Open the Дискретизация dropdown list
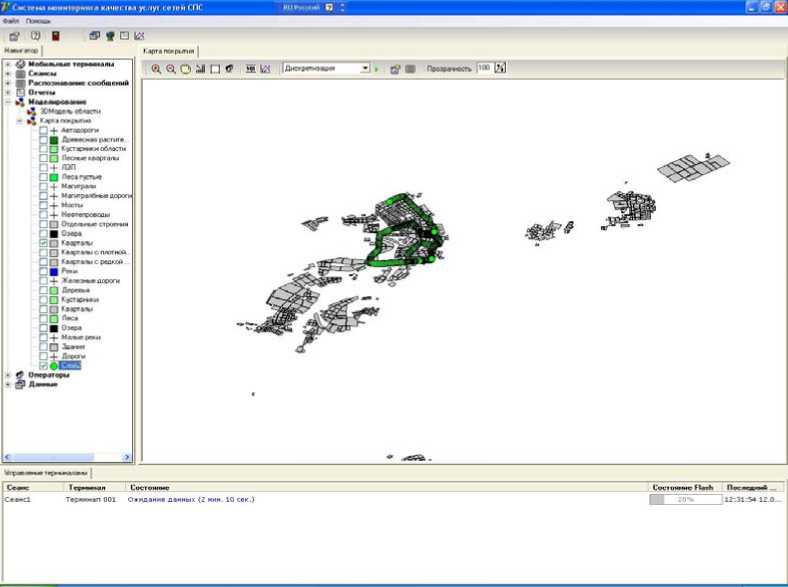This screenshot has height=587, width=788. pos(365,69)
